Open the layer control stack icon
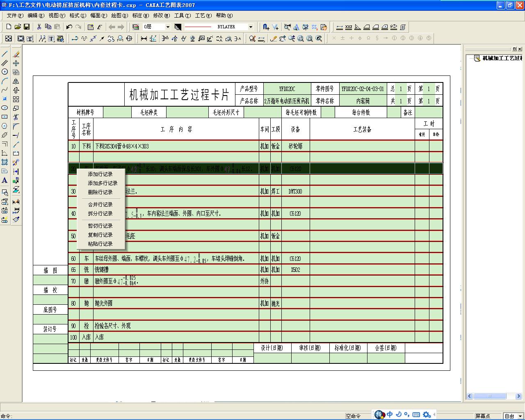 click(136, 27)
